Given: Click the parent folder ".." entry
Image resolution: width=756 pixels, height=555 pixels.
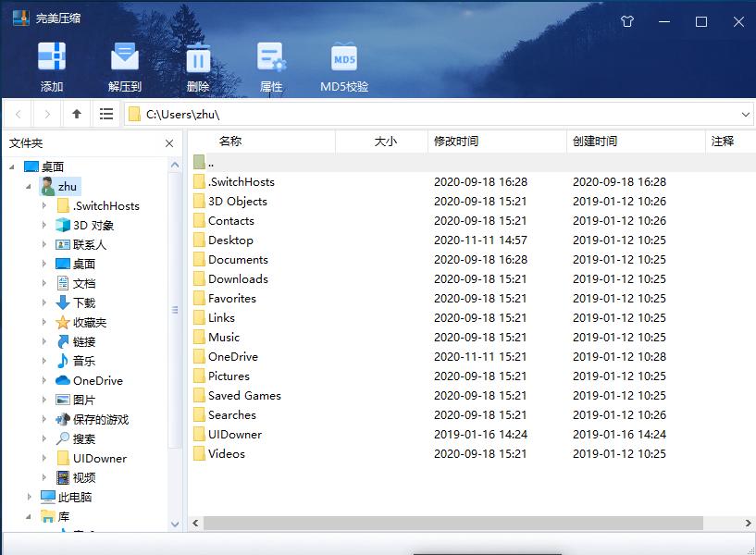Looking at the screenshot, I should click(211, 162).
